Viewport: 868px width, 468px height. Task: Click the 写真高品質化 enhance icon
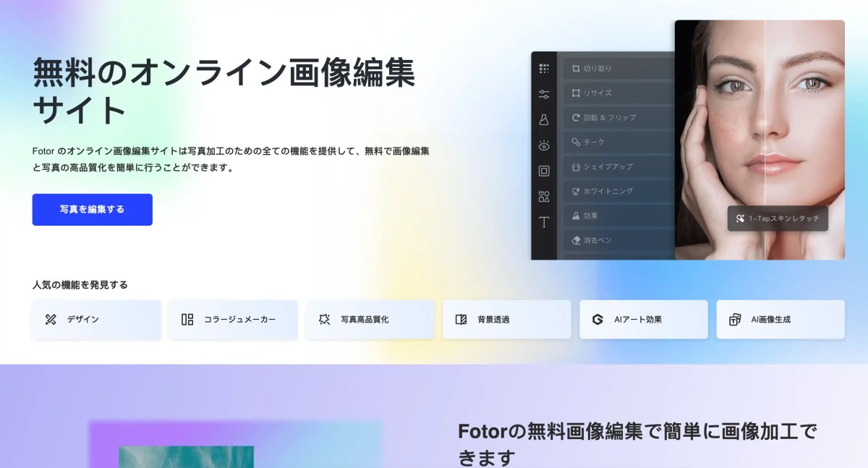[x=324, y=319]
